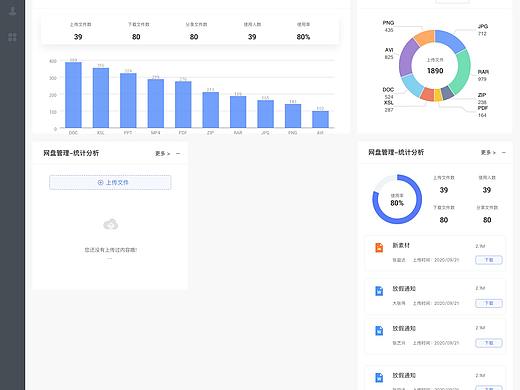
Task: Download the 新素材 file
Action: tap(489, 260)
